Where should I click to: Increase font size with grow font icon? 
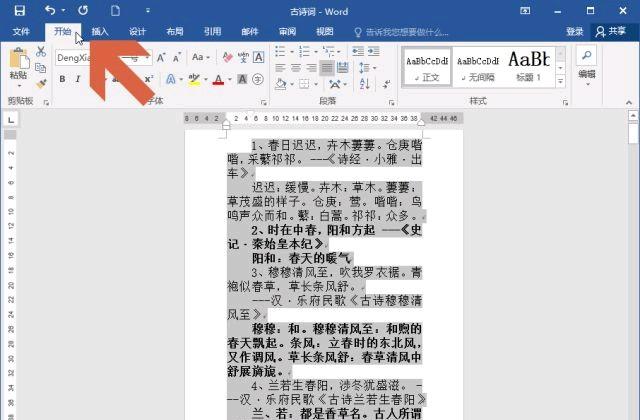pyautogui.click(x=161, y=58)
